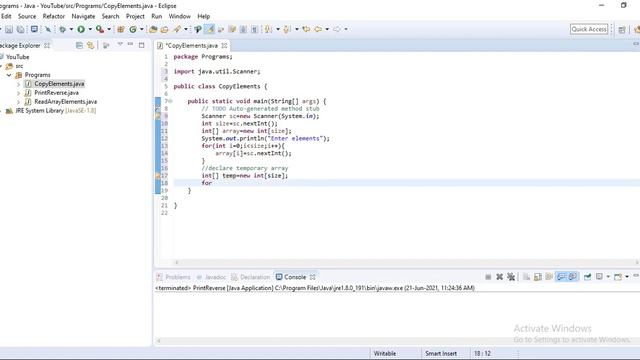Toggle Scroll Lock in console toolbar
This screenshot has width=640, height=360.
pyautogui.click(x=538, y=277)
